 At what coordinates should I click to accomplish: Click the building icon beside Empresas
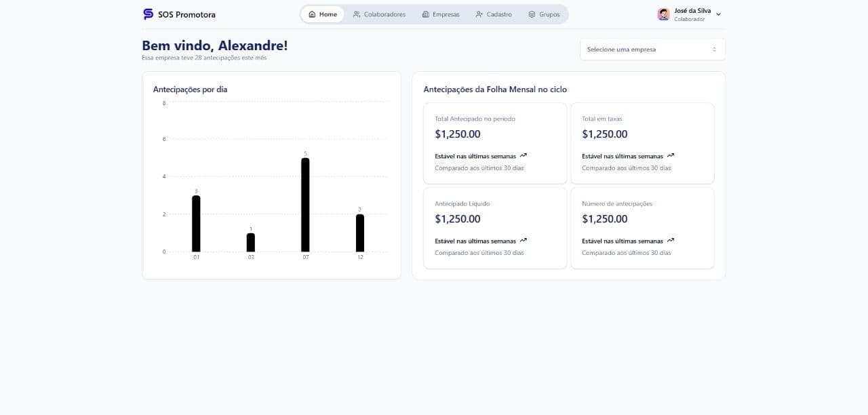click(x=425, y=14)
